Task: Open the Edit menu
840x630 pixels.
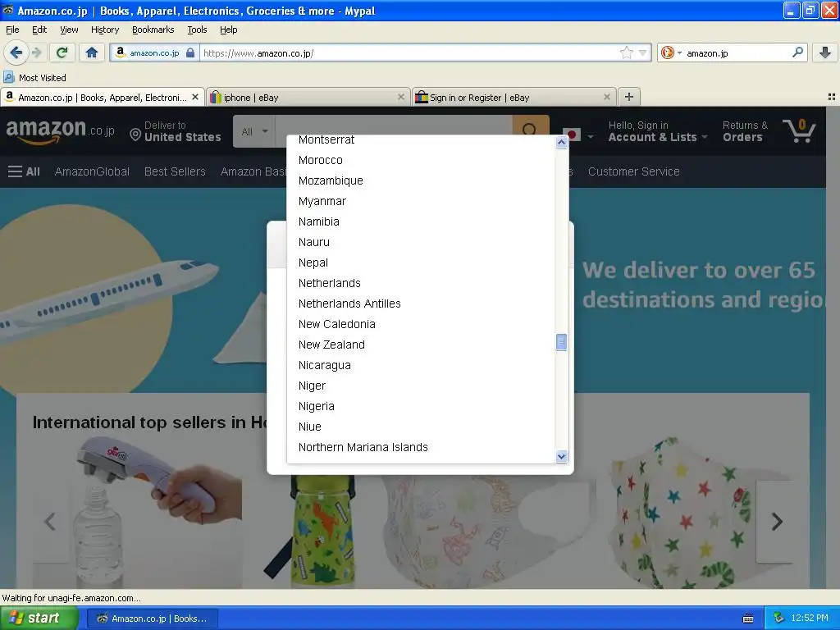Action: click(x=39, y=30)
